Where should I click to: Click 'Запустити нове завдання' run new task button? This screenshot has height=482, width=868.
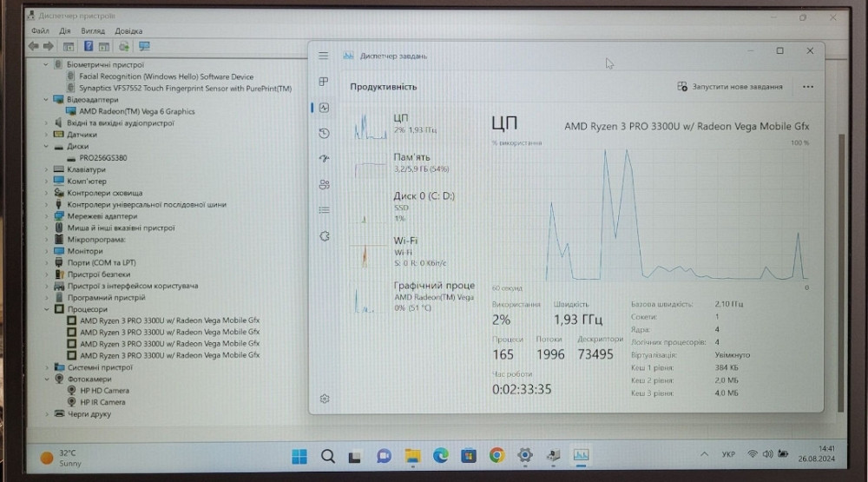[730, 87]
